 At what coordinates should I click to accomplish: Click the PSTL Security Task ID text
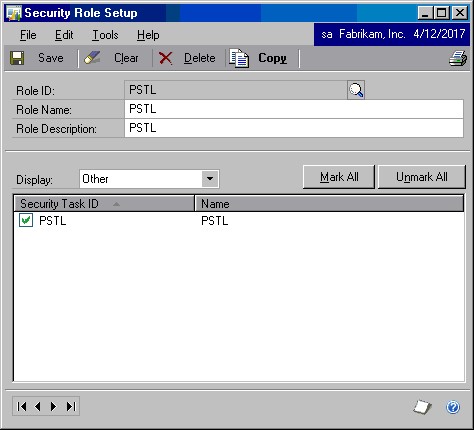click(53, 221)
